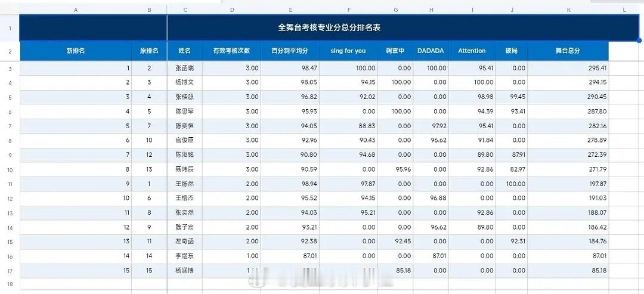Select row 10 by its row number

pos(10,169)
